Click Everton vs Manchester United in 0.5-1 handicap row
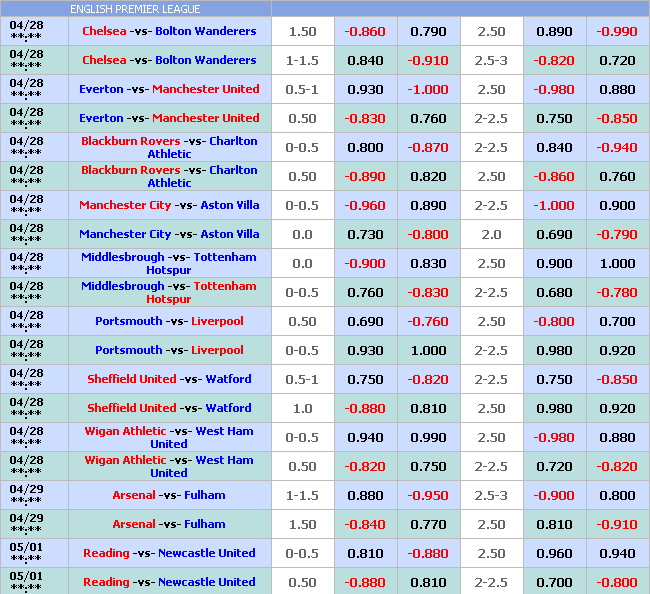This screenshot has height=594, width=650. point(169,89)
